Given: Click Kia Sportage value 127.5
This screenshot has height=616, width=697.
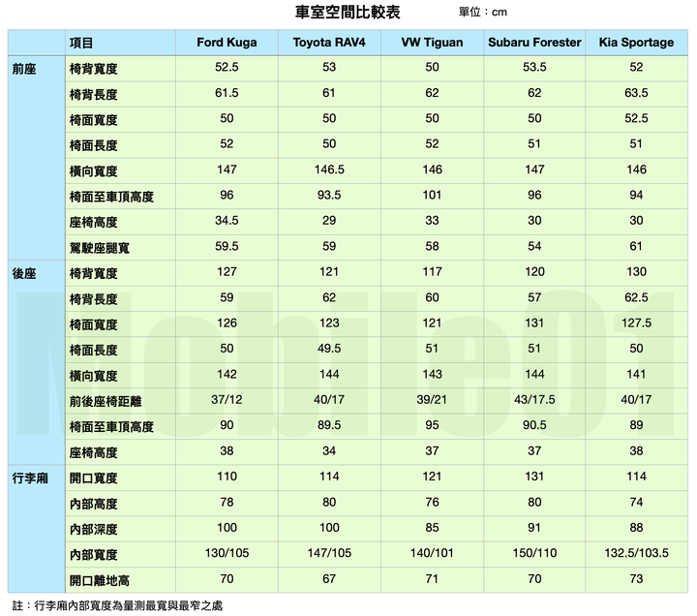Looking at the screenshot, I should (636, 323).
